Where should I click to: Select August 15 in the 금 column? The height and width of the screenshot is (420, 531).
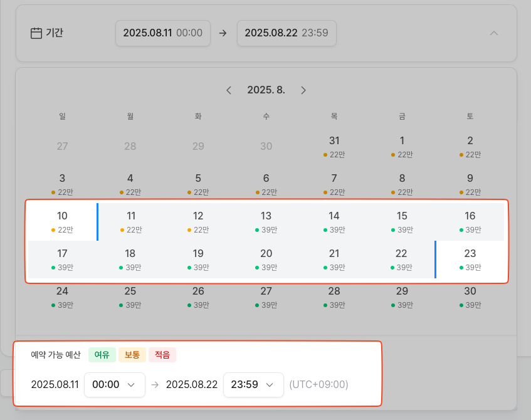point(402,221)
